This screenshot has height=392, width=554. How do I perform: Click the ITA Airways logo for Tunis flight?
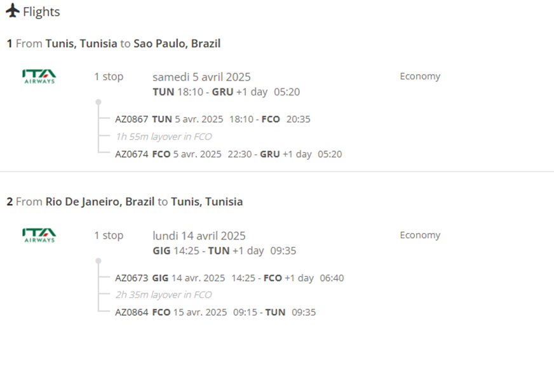[x=39, y=76]
